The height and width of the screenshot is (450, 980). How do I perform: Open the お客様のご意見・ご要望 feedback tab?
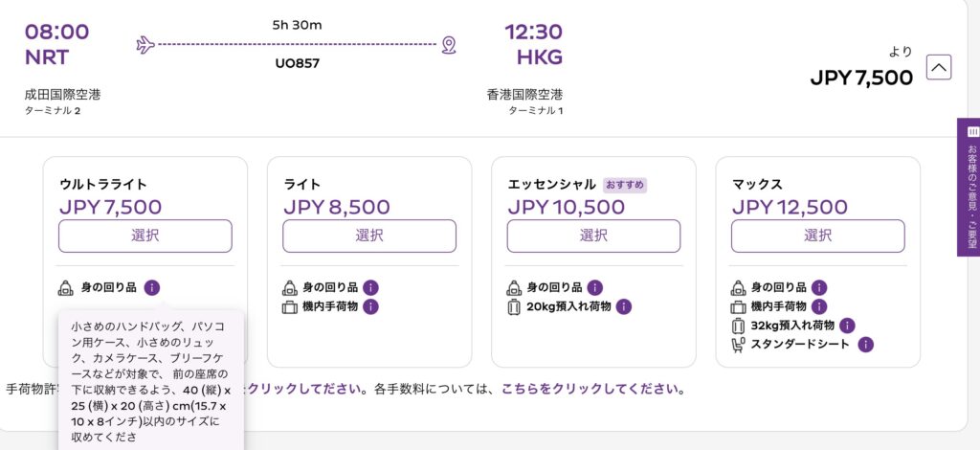(969, 187)
